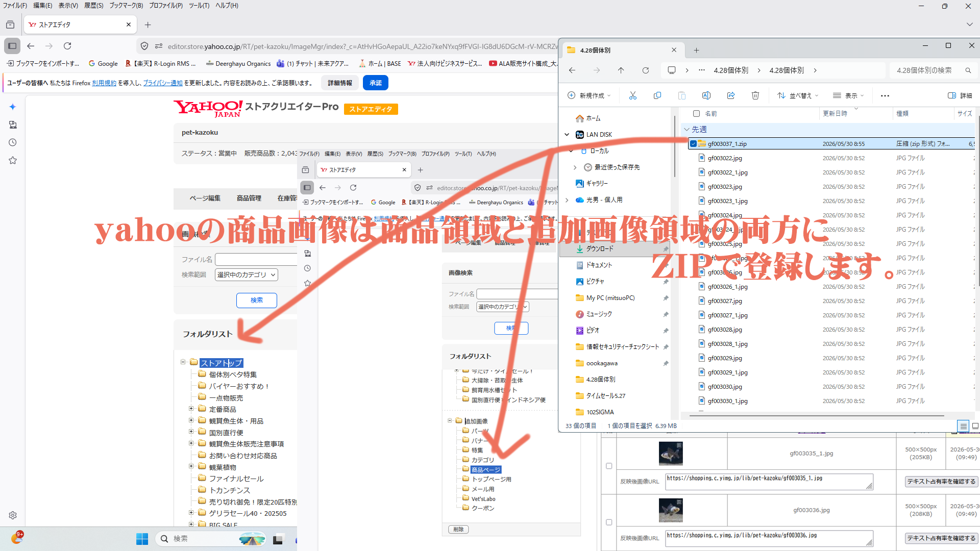The image size is (980, 551).
Task: Add new tab in Explorer window
Action: click(696, 50)
